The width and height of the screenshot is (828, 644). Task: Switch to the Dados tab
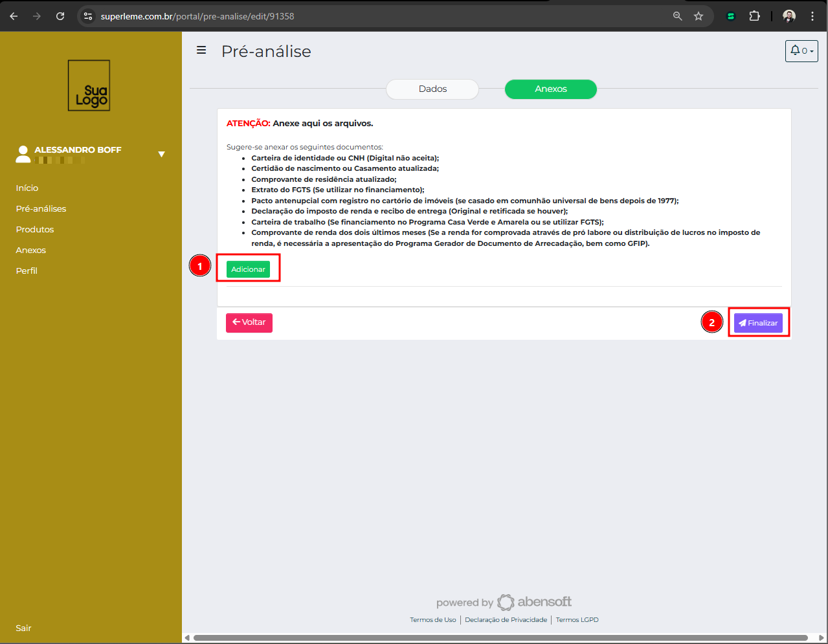(432, 89)
